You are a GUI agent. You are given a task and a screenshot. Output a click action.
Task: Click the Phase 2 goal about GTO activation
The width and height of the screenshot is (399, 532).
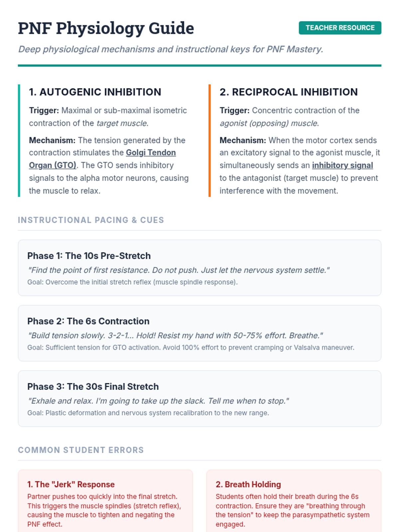tap(191, 347)
